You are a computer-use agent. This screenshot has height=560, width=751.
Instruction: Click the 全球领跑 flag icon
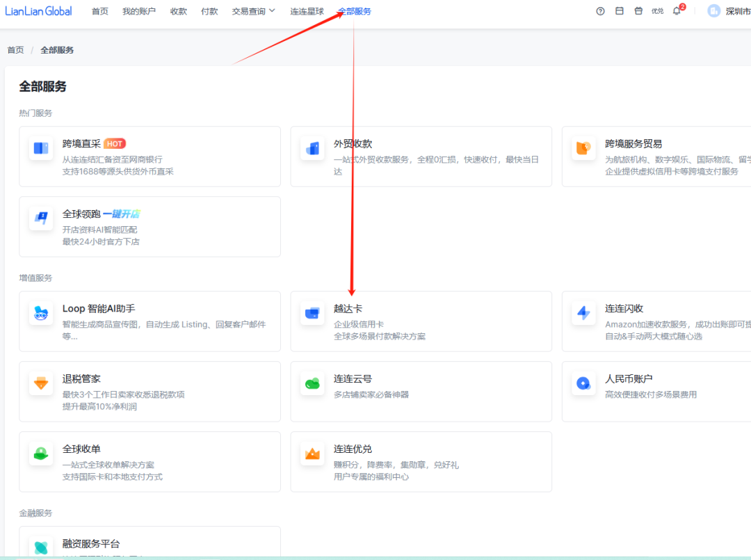click(41, 218)
